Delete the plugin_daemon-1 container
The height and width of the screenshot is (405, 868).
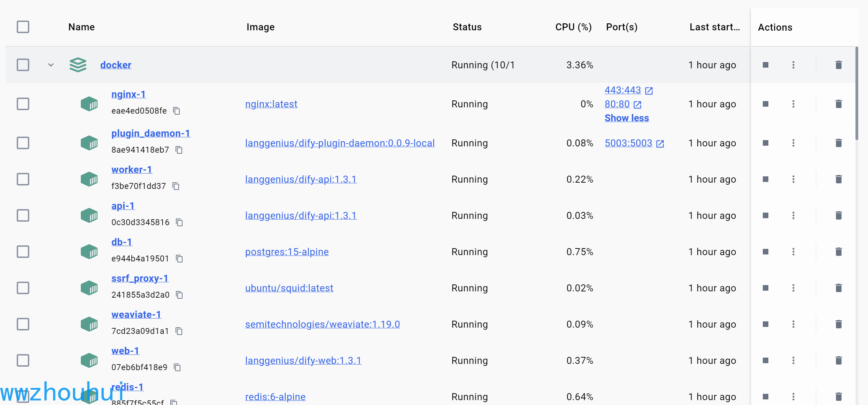(x=838, y=143)
